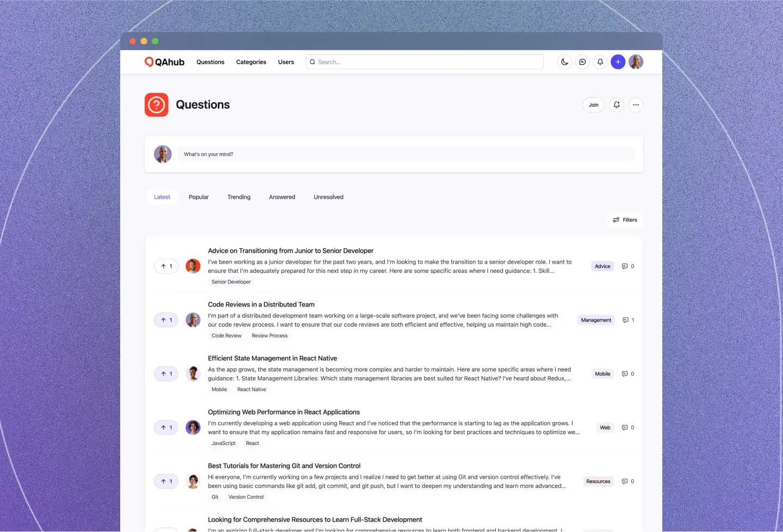This screenshot has height=532, width=783.
Task: Click the Mobile category badge on the right
Action: pos(602,374)
